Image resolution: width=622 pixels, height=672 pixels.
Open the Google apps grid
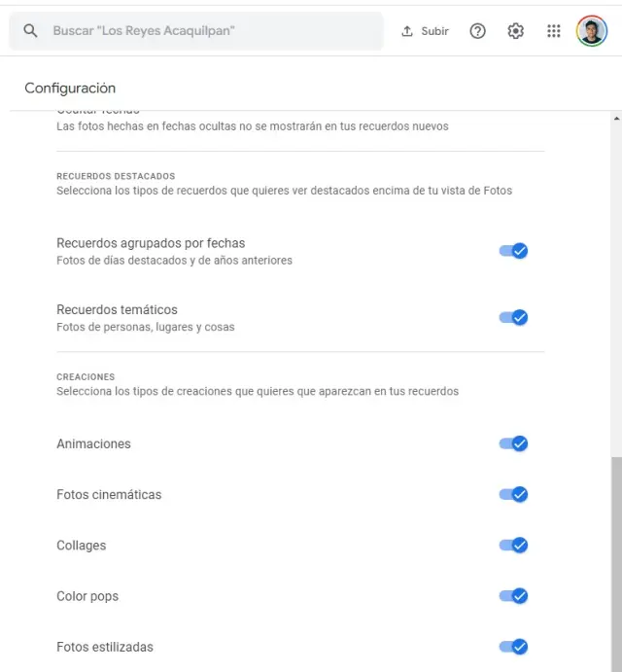554,31
